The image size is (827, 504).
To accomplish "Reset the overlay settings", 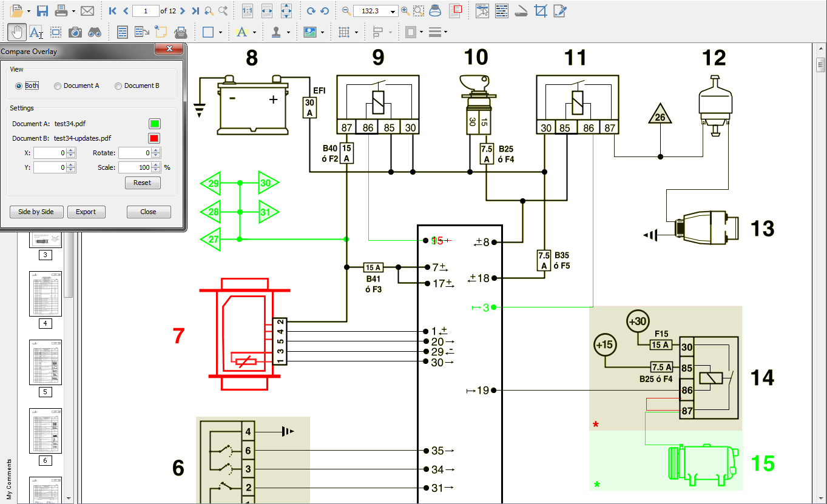I will (142, 183).
